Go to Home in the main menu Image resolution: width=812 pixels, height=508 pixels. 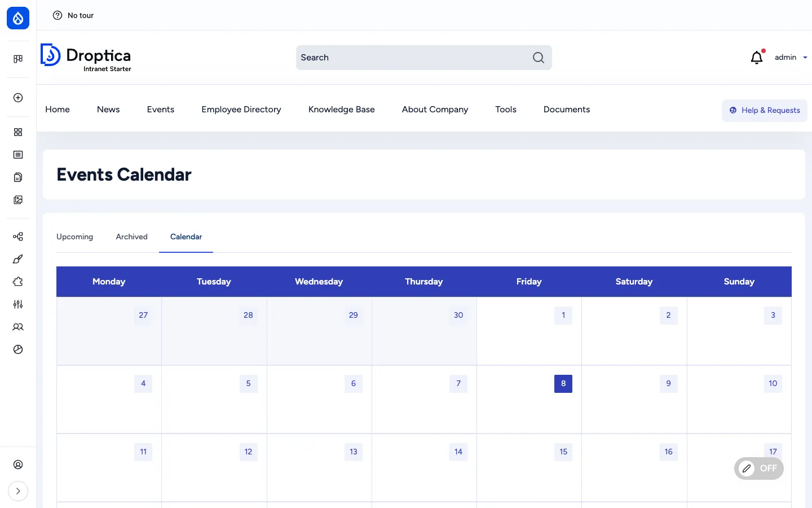58,110
